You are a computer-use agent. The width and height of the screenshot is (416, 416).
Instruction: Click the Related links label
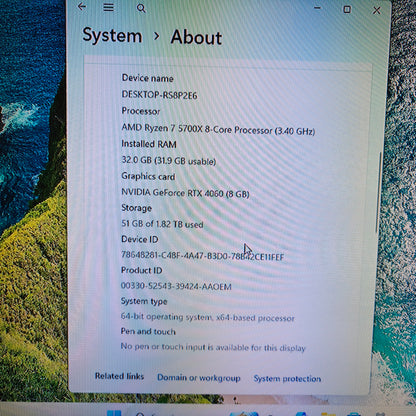119,376
